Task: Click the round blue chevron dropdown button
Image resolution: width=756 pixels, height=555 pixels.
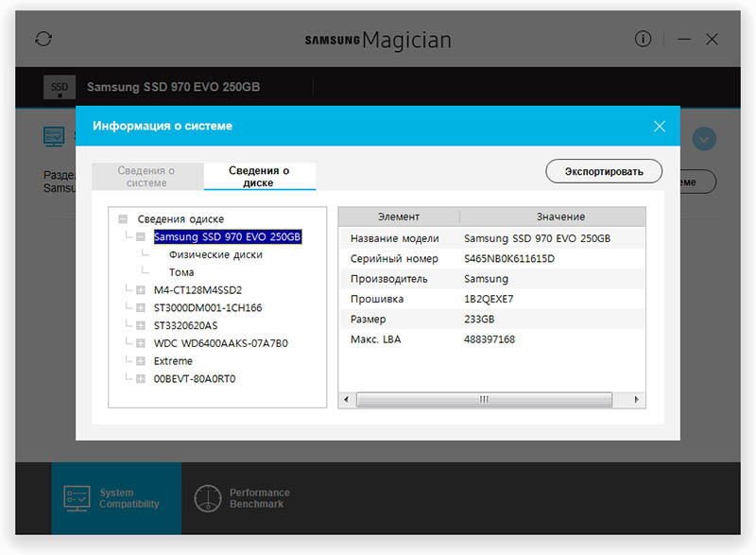Action: click(x=704, y=139)
